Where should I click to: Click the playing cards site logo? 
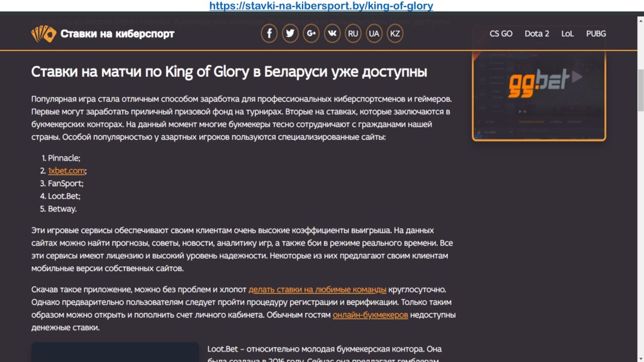click(x=44, y=34)
